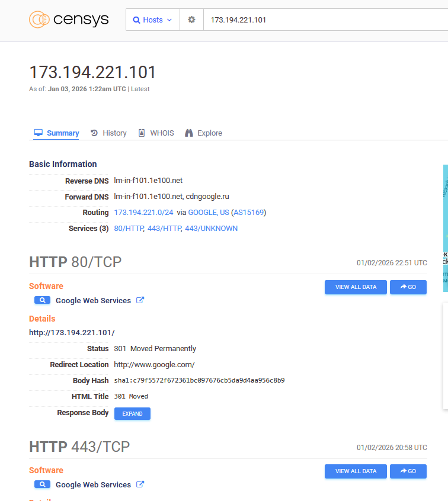Click the Censys logo

pyautogui.click(x=69, y=20)
